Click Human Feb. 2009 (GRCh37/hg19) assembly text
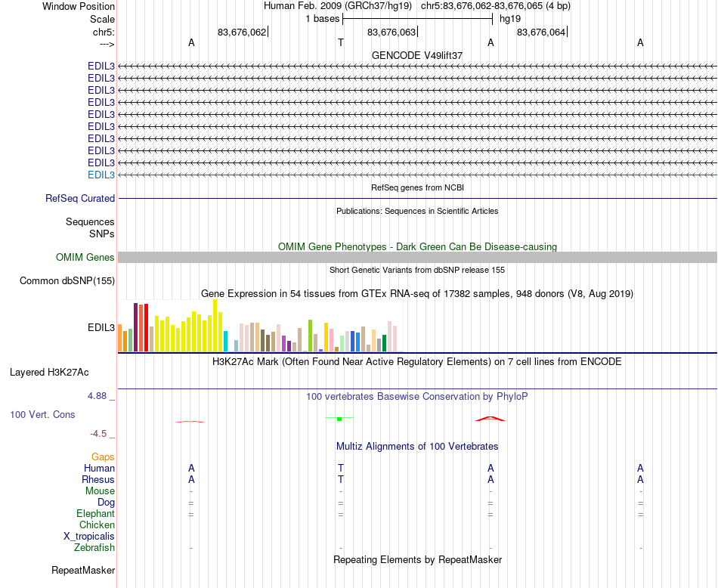718x588 pixels. click(x=338, y=6)
